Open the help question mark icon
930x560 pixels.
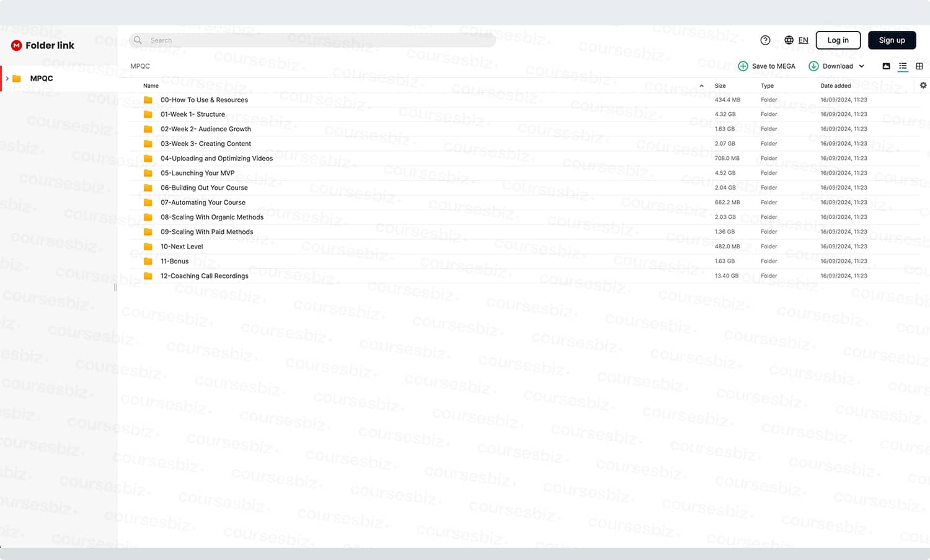point(765,40)
